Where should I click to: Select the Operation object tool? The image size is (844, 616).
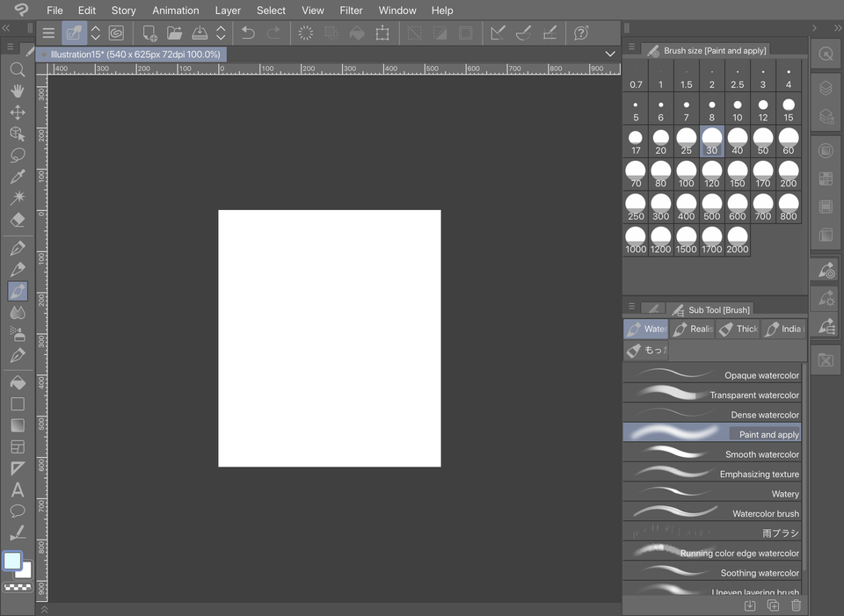[18, 134]
